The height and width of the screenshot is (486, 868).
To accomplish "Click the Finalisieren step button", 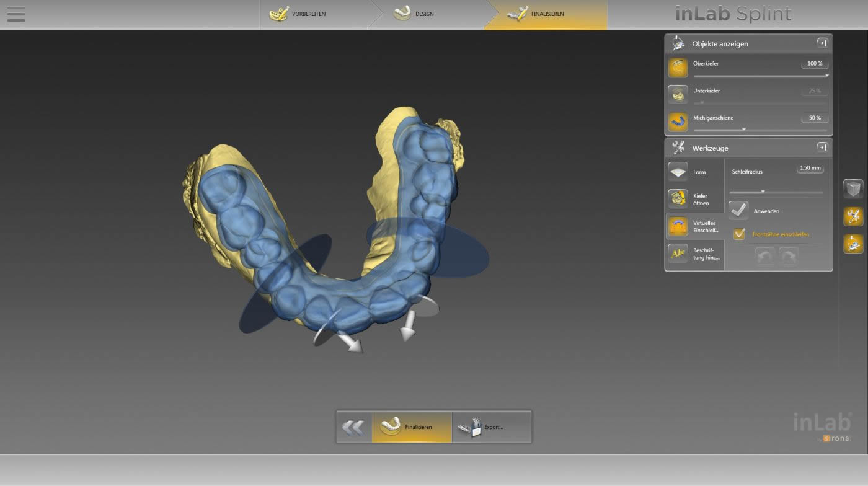I will (412, 427).
